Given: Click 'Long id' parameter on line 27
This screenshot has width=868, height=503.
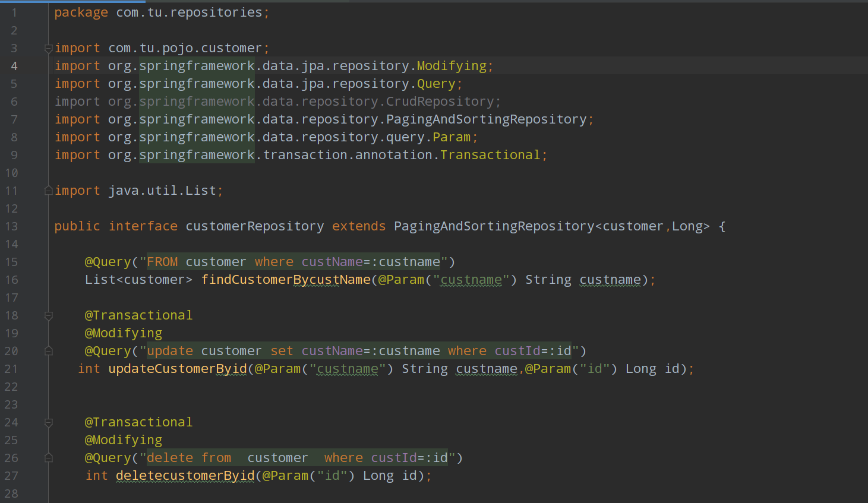Looking at the screenshot, I should [390, 476].
